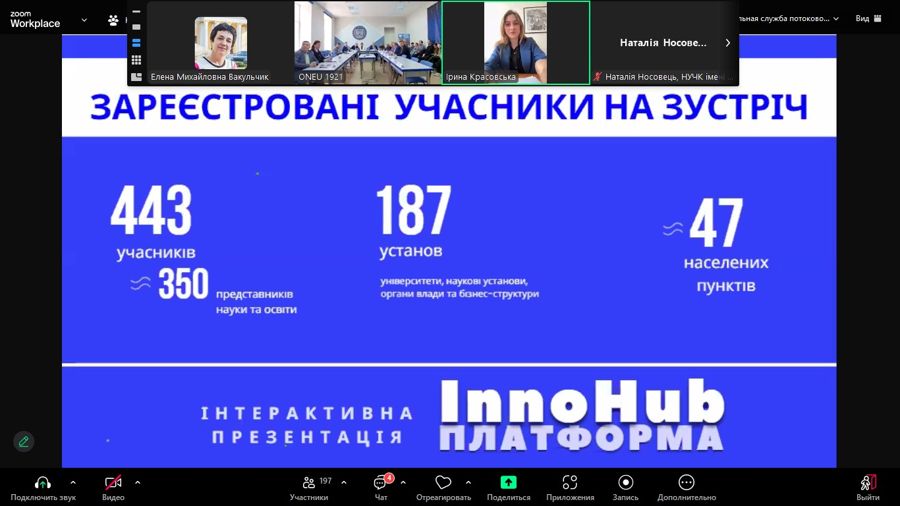The width and height of the screenshot is (900, 506).
Task: Click the muted microphone icon on Наталія Носовець
Action: point(598,76)
